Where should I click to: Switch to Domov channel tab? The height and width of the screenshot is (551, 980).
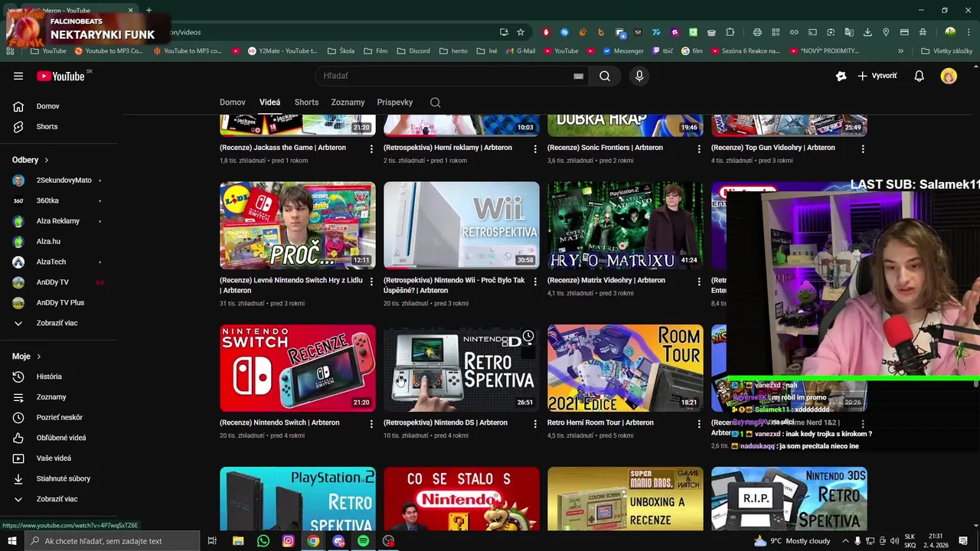tap(233, 103)
